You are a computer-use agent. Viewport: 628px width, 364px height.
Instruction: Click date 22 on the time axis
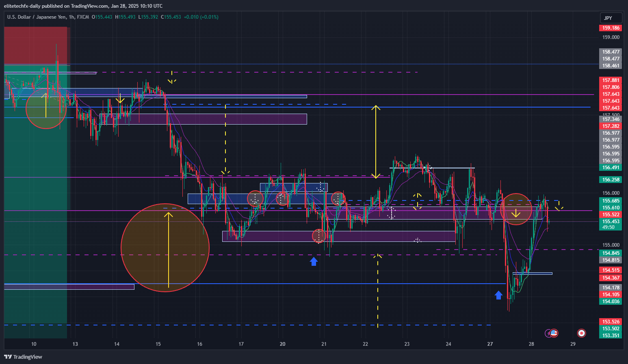(365, 344)
